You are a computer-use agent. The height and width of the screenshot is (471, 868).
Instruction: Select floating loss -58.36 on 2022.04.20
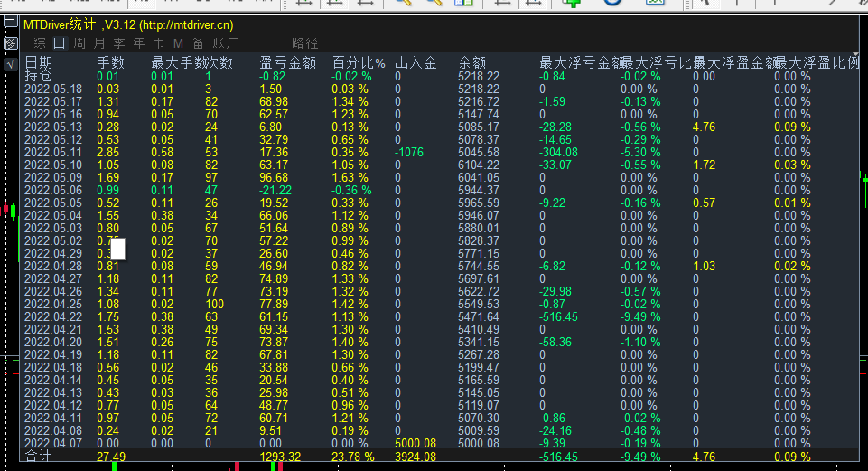(555, 342)
